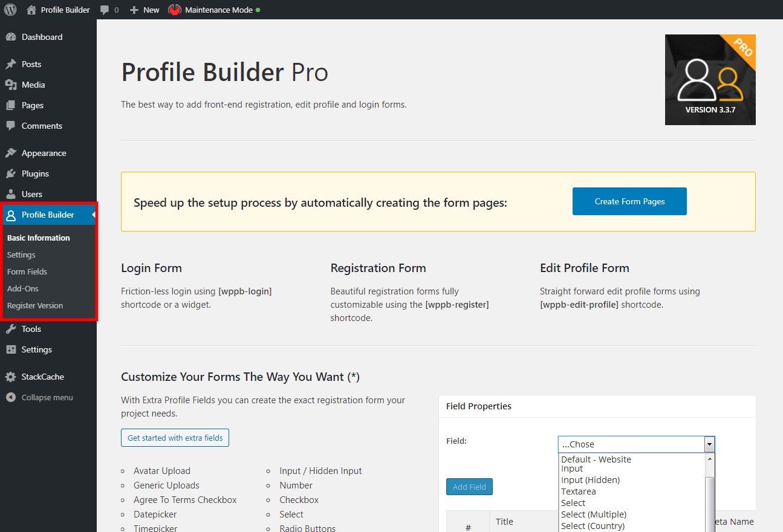
Task: Click the Dashboard gauge icon
Action: [x=11, y=37]
